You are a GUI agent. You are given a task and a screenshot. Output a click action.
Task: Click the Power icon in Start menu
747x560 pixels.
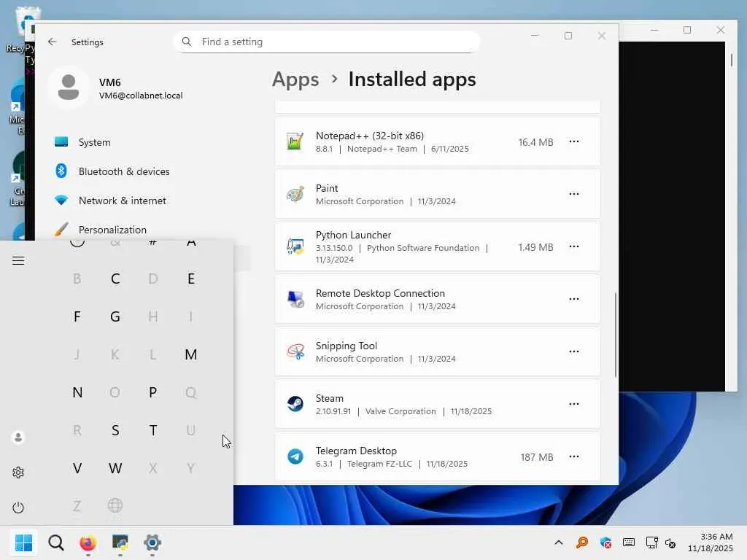click(x=18, y=507)
